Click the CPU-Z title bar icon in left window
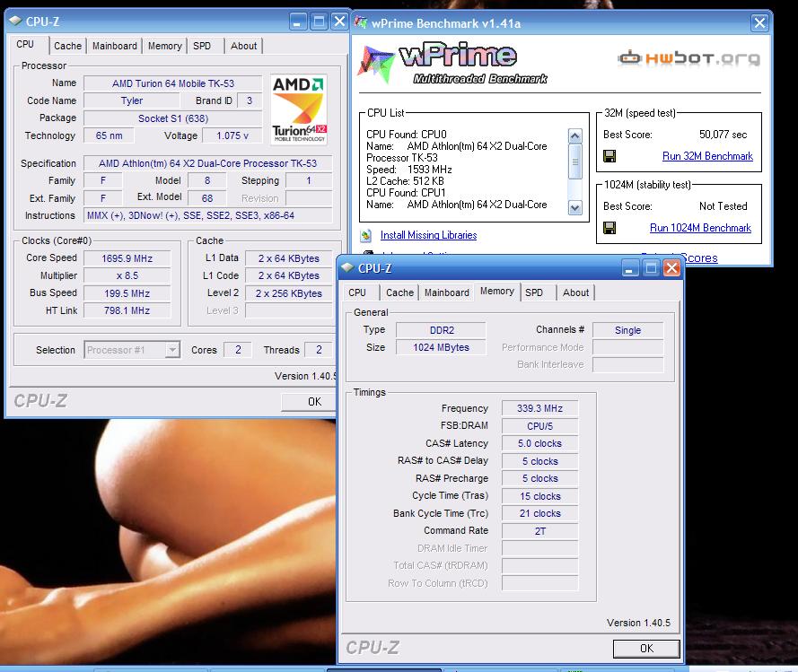 coord(16,22)
